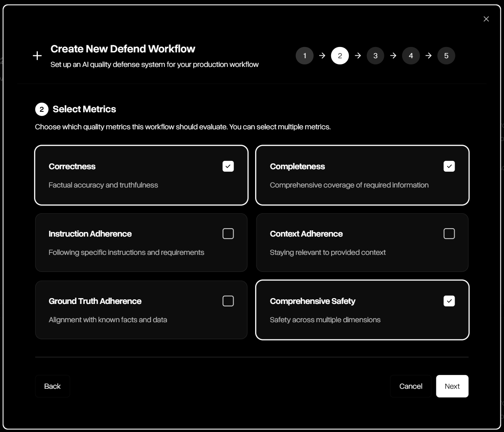The image size is (504, 432).
Task: Jump to step 3 in the wizard stepper
Action: click(x=376, y=55)
